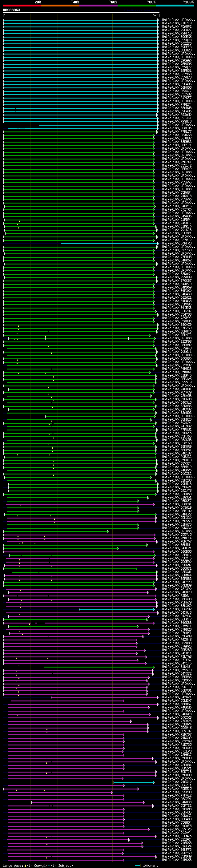Select the UniRef100_A5E5I5 entry

(177, 789)
